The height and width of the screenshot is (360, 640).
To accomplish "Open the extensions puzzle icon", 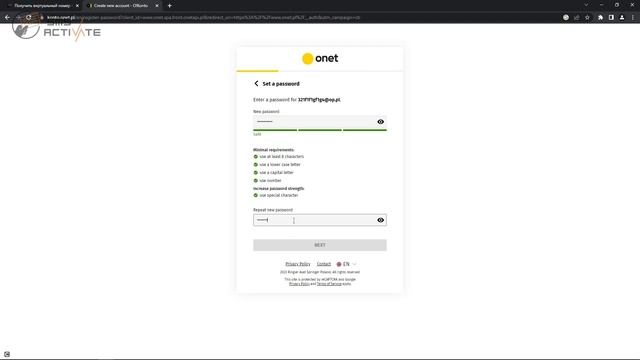I will pos(600,18).
